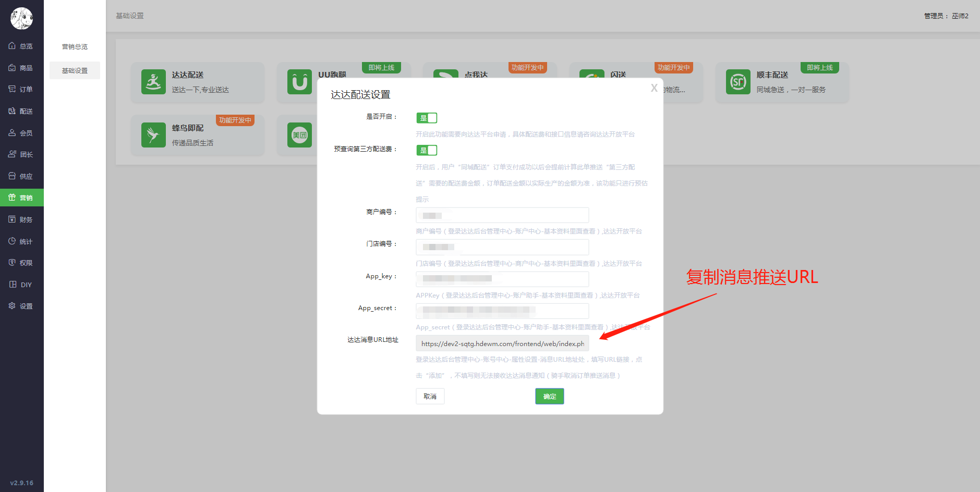Toggle the 是否开启 switch

point(427,118)
